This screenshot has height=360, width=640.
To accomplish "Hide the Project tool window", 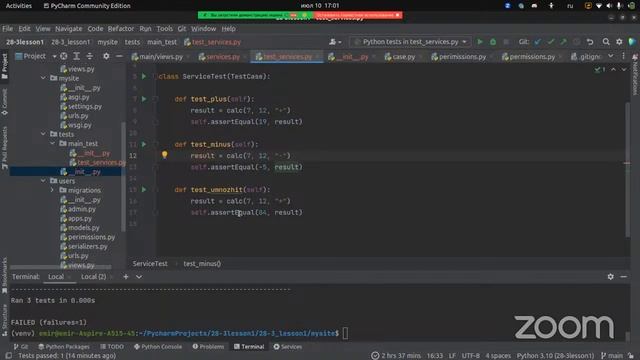I will pos(119,56).
